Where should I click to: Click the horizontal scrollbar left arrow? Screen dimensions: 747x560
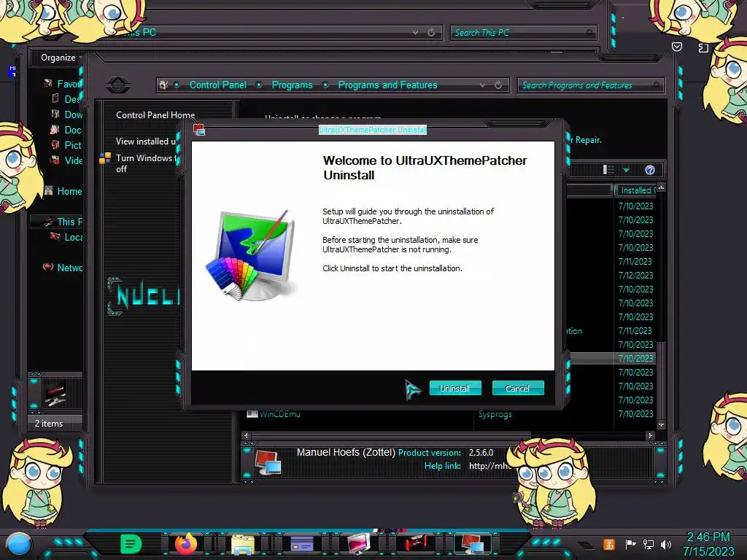pyautogui.click(x=246, y=435)
